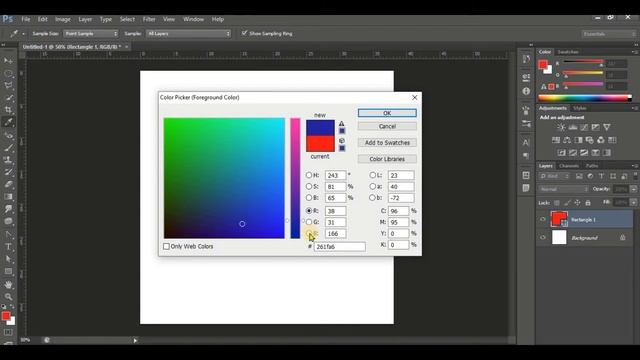This screenshot has height=360, width=640.
Task: Select the Zoom tool
Action: tap(8, 297)
